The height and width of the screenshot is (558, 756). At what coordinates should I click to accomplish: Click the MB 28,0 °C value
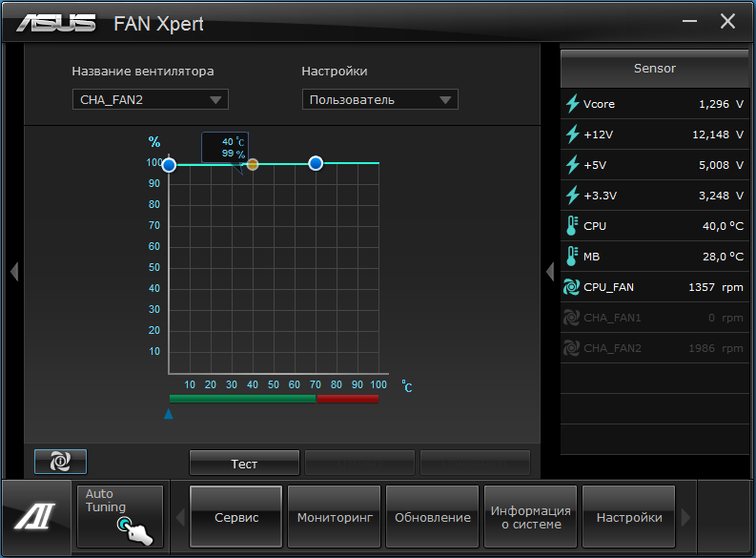(724, 256)
